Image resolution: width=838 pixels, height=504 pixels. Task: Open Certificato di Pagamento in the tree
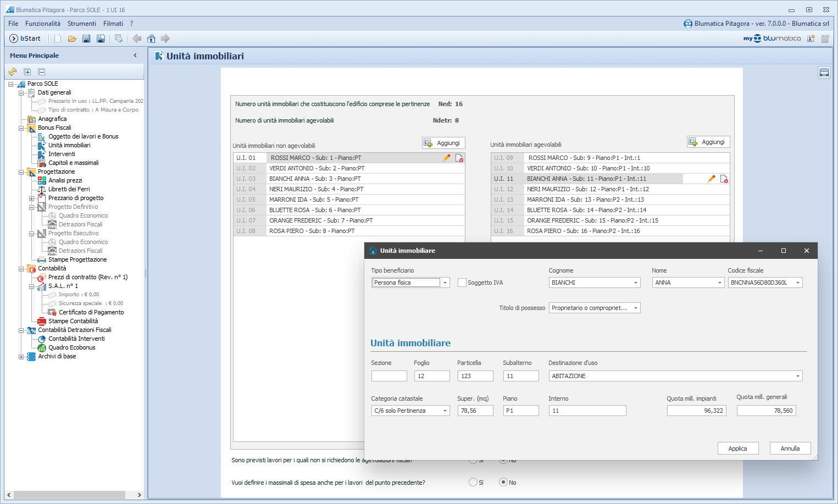click(x=91, y=312)
